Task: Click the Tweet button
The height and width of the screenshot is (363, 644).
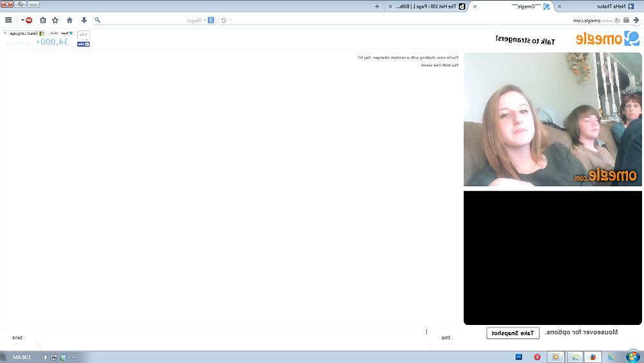Action: (x=68, y=34)
